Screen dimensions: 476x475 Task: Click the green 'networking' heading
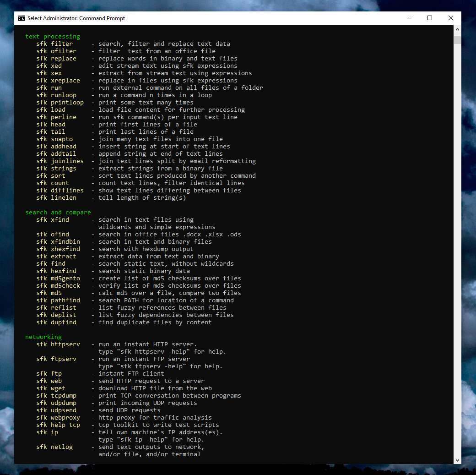coord(43,337)
